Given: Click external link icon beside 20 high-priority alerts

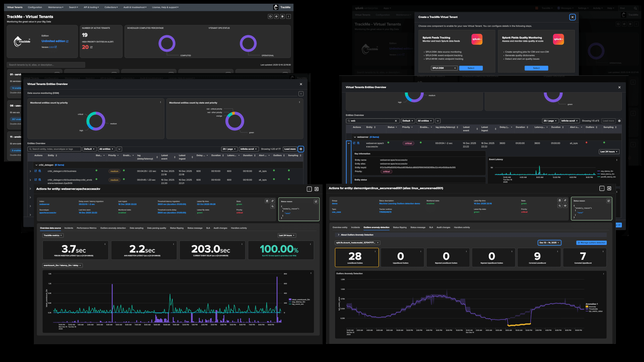Looking at the screenshot, I should pyautogui.click(x=91, y=47).
